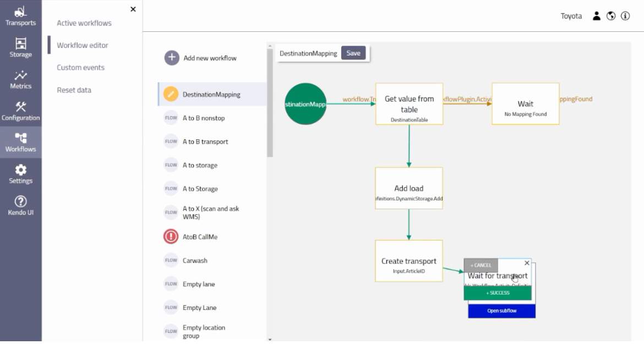
Task: Click the user profile icon
Action: tap(596, 16)
